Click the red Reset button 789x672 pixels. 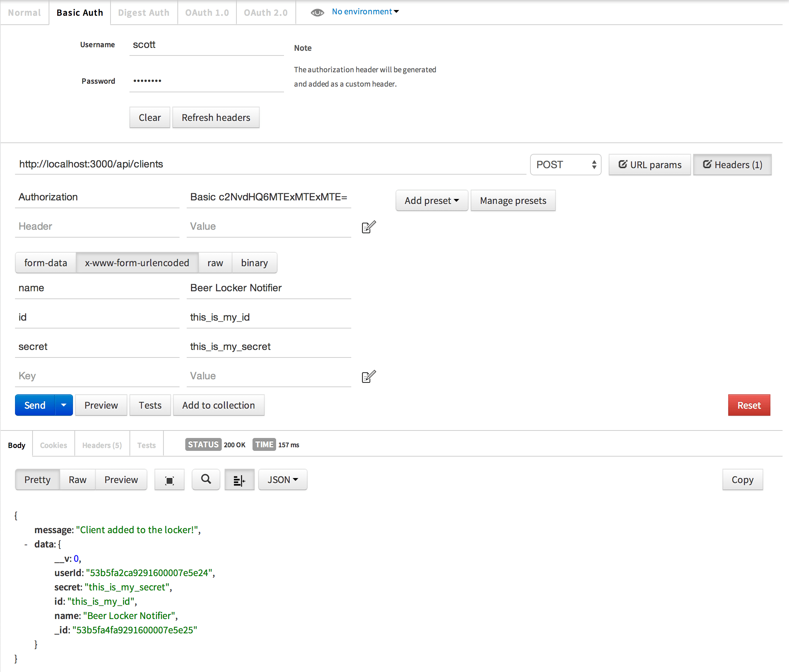pyautogui.click(x=749, y=405)
